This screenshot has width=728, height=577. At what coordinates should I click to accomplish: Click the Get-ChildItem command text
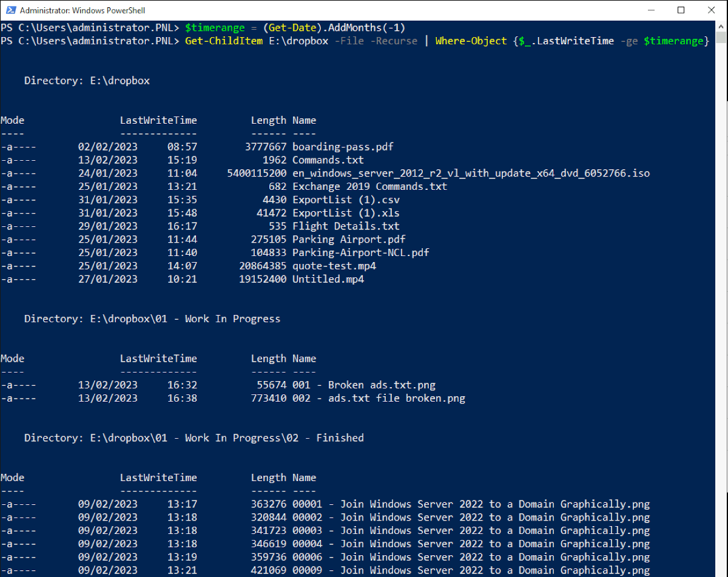tap(223, 41)
